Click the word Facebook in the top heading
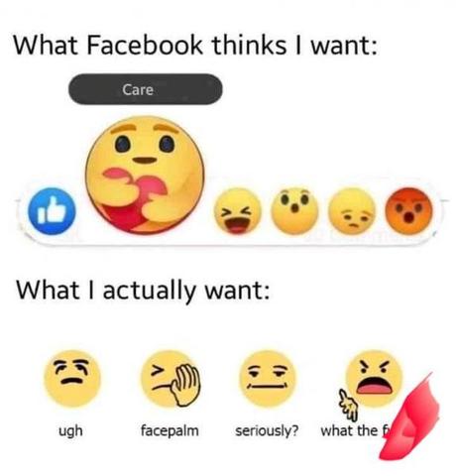This screenshot has height=476, width=456. (x=145, y=45)
